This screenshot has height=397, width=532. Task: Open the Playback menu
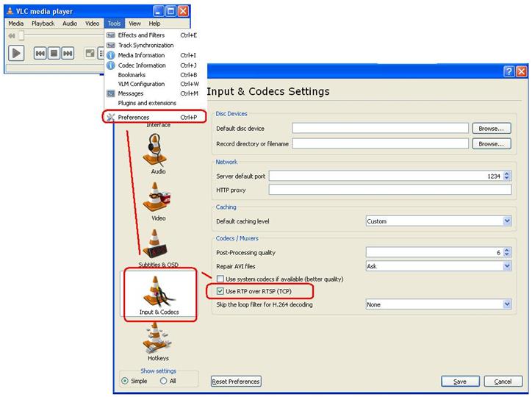[43, 24]
